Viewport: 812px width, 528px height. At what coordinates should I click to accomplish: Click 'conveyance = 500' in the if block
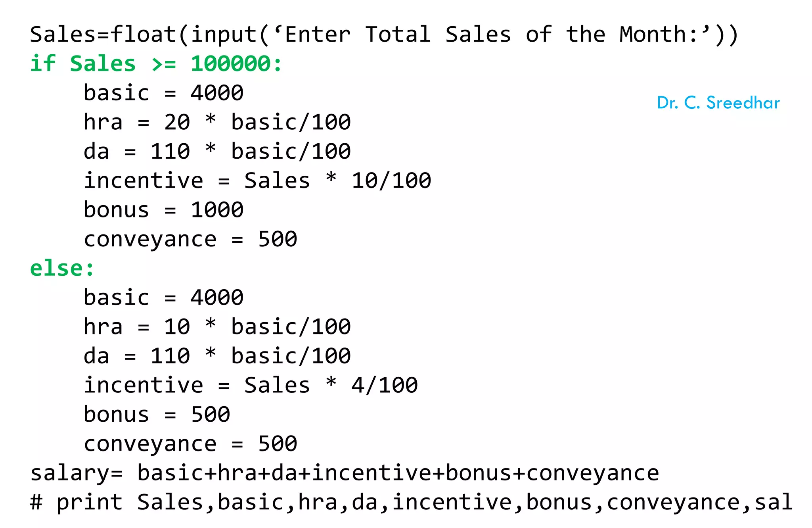(190, 239)
